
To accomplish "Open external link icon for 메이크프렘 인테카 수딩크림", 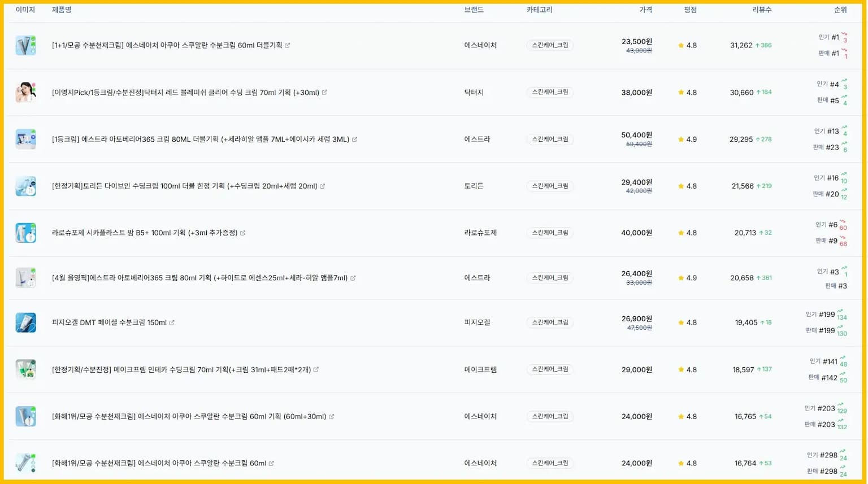I will click(316, 369).
